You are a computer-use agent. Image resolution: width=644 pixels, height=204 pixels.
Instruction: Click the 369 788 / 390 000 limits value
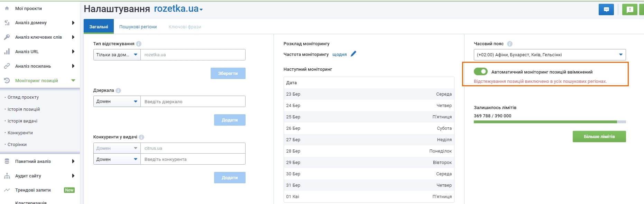(493, 116)
